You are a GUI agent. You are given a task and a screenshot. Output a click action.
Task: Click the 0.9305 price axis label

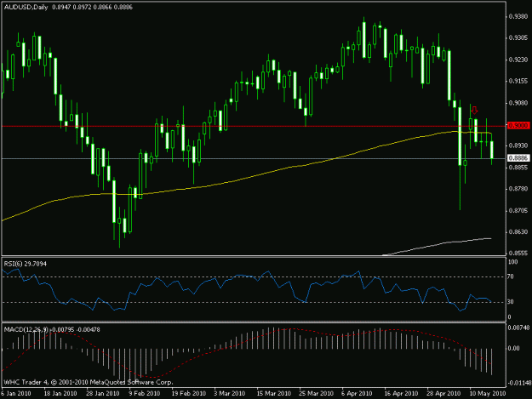(x=518, y=37)
